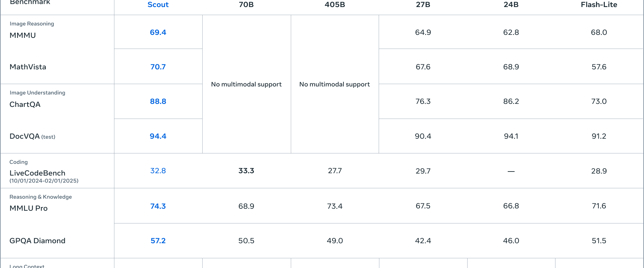Screen dimensions: 644x268
Task: Select the Flash-Lite column header
Action: 599,5
